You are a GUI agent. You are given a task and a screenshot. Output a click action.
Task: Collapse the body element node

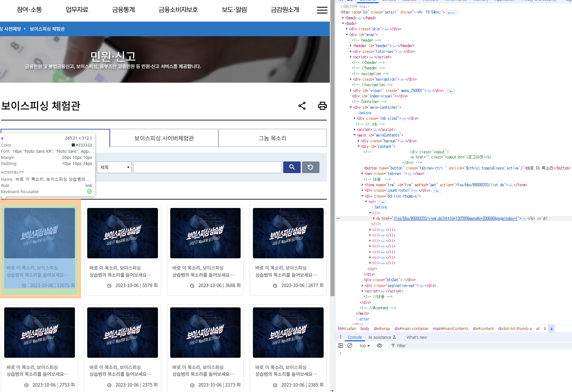click(x=343, y=23)
